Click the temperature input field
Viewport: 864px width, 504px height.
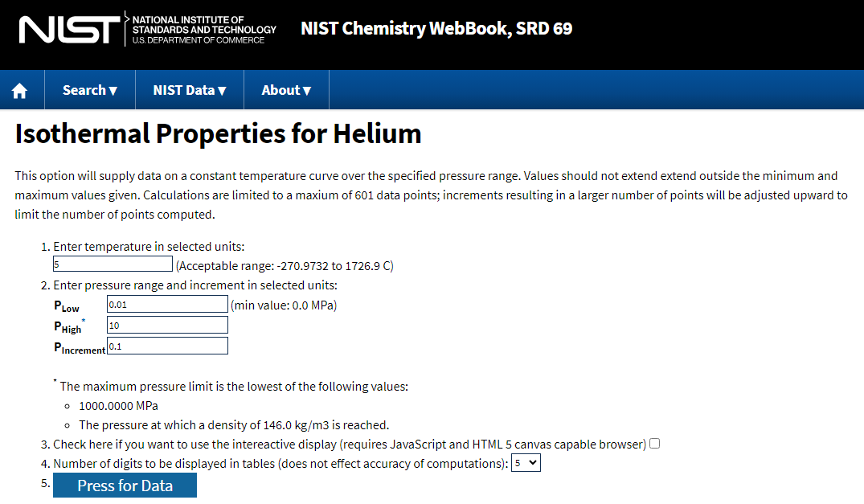pos(113,264)
